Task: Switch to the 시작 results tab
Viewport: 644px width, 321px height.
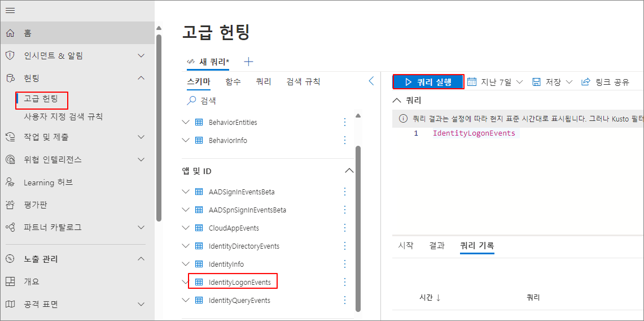Action: (x=406, y=246)
